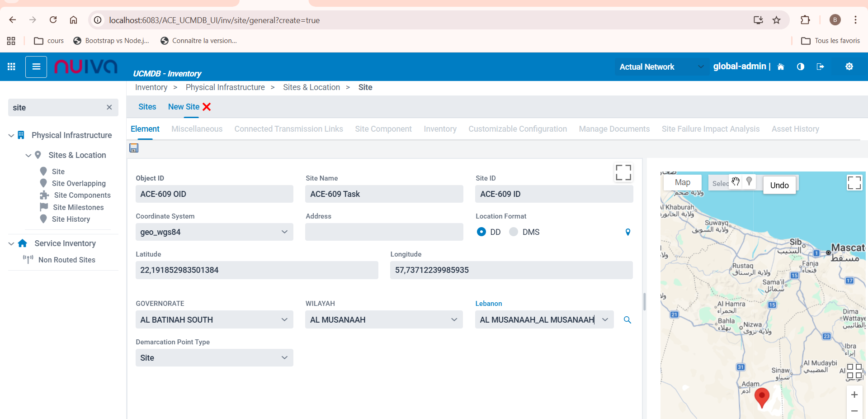The width and height of the screenshot is (868, 419).
Task: Select the map marker pin tool
Action: 749,182
